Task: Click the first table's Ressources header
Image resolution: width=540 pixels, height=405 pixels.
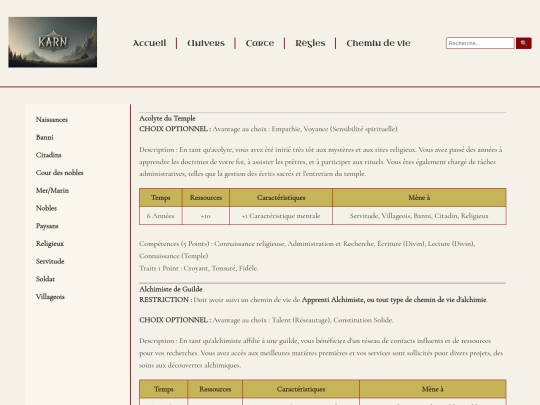Action: point(206,198)
